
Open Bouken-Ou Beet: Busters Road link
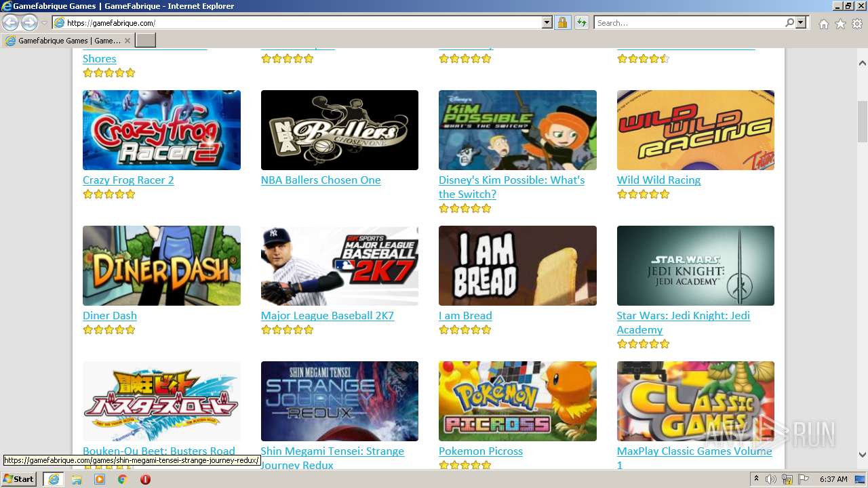(x=159, y=451)
